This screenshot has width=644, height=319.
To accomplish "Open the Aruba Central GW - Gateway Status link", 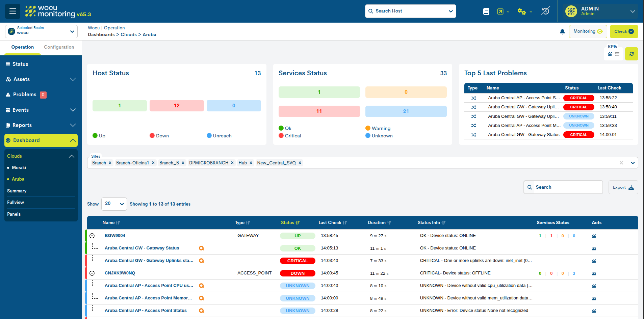I will (142, 248).
